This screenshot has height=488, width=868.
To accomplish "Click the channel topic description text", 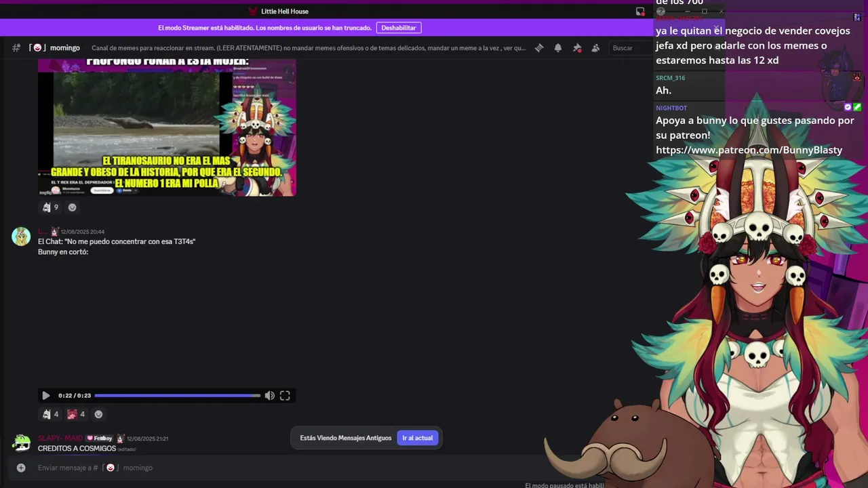I will (x=309, y=48).
